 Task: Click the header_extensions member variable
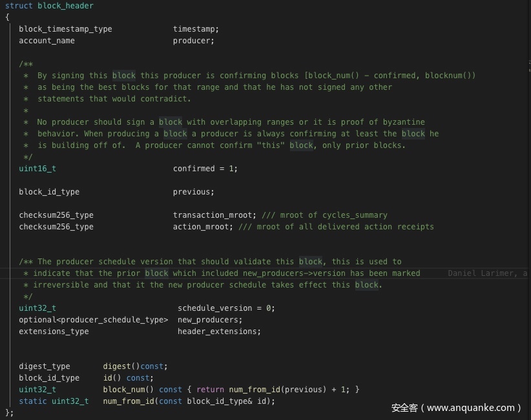click(x=219, y=331)
